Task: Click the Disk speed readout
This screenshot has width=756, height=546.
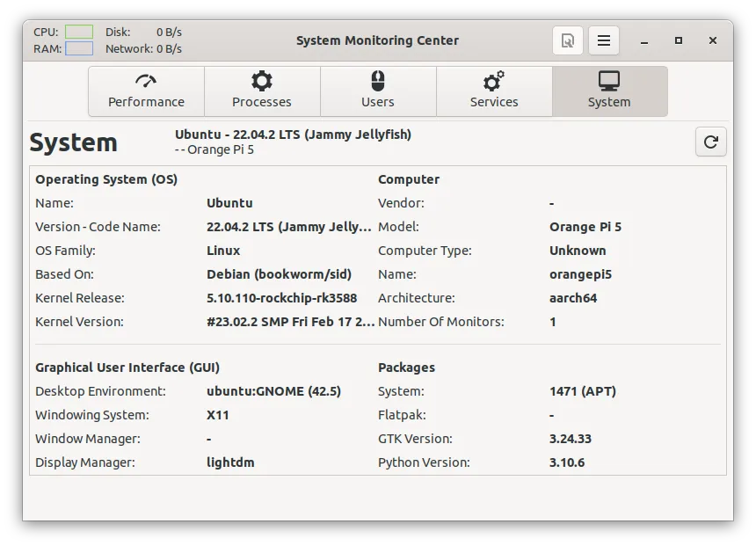Action: tap(169, 32)
